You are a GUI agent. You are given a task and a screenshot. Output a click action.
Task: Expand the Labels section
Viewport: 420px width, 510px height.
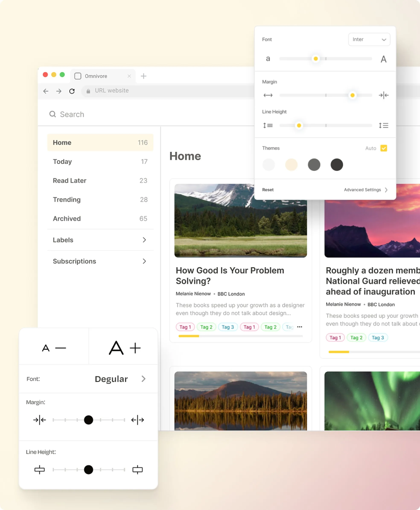(x=100, y=240)
